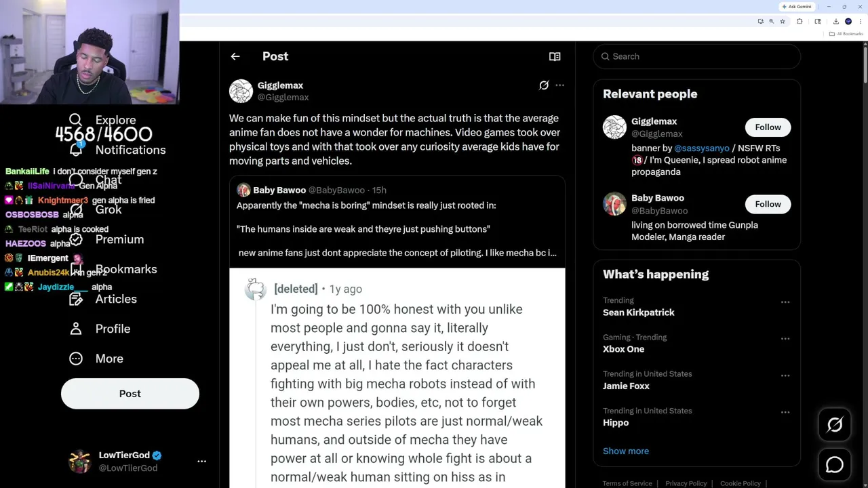Click the Premium badge icon in sidebar
The height and width of the screenshot is (488, 868).
(x=75, y=239)
